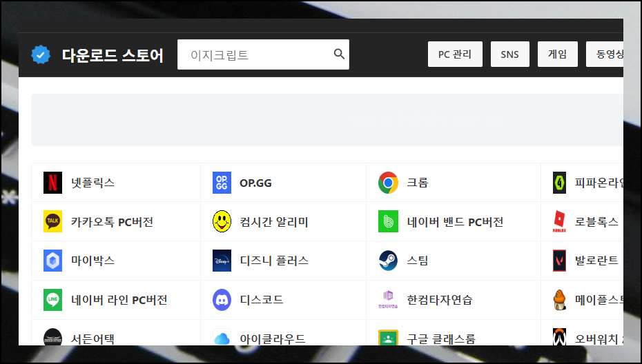Image resolution: width=642 pixels, height=364 pixels.
Task: Click the LINE green icon
Action: point(53,300)
